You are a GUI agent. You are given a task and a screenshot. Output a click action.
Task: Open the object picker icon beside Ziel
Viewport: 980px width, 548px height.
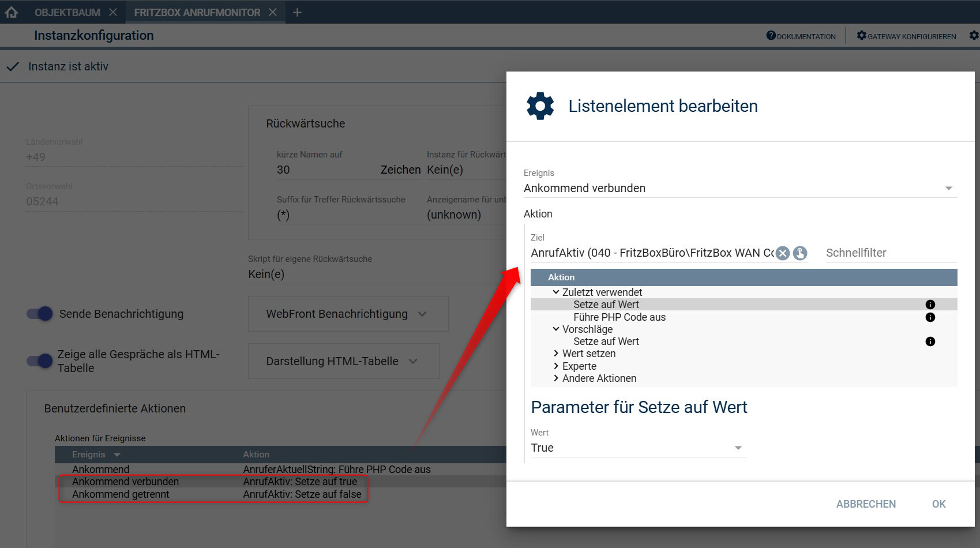(x=800, y=253)
